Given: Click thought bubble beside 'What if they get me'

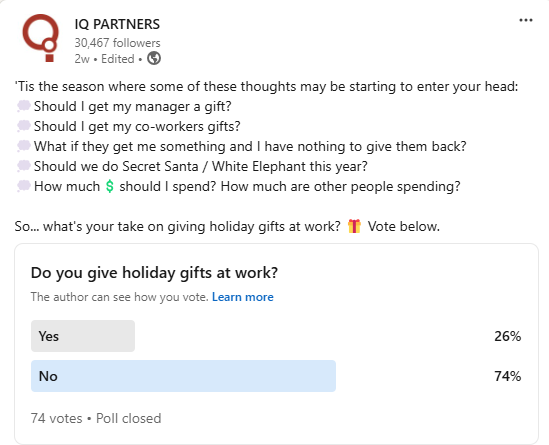Looking at the screenshot, I should [x=23, y=146].
